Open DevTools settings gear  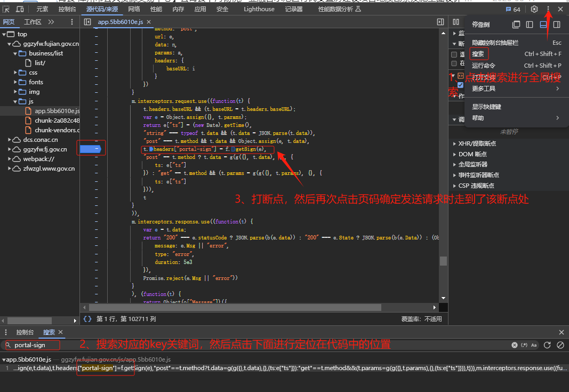click(534, 9)
